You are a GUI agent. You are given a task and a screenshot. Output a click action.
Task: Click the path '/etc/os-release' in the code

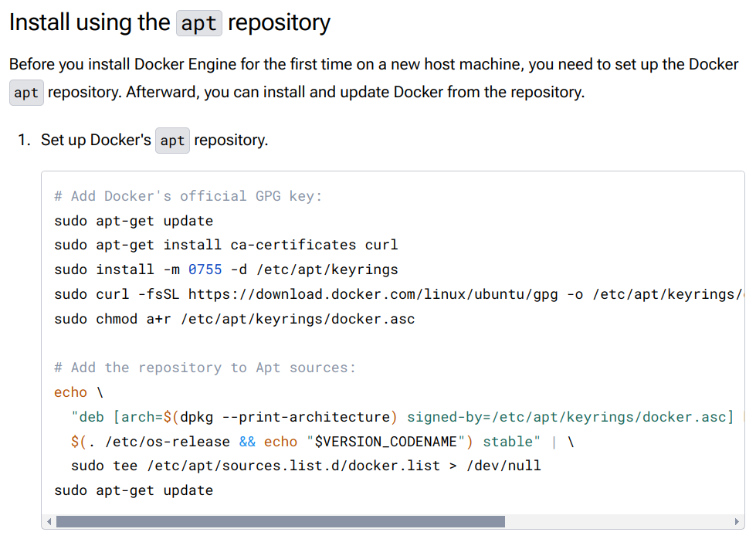tap(168, 442)
